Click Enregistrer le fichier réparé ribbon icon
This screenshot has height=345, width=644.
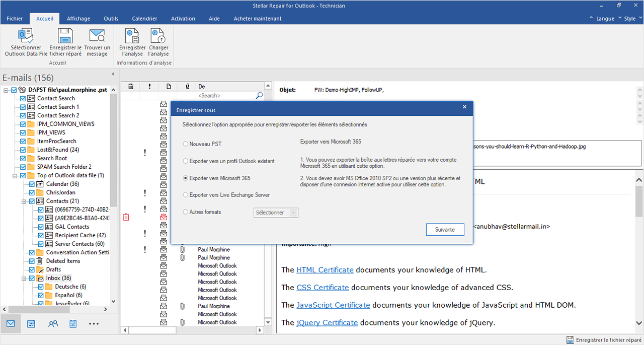(65, 37)
